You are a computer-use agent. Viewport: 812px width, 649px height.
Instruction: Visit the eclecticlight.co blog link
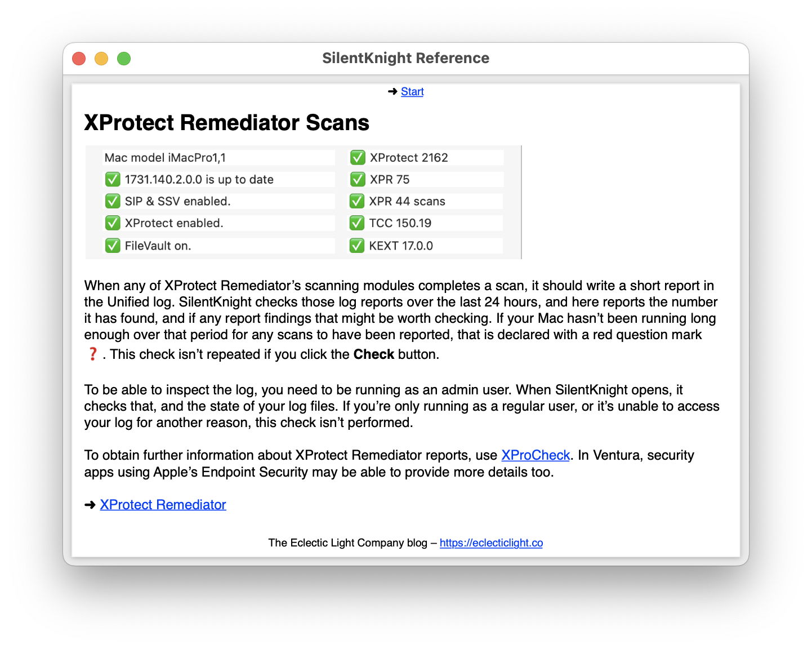491,543
